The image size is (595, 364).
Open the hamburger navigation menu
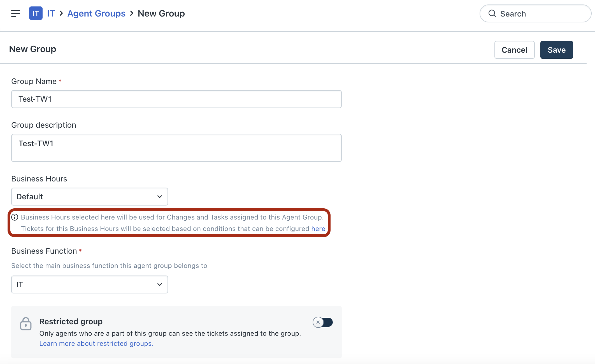[x=16, y=13]
